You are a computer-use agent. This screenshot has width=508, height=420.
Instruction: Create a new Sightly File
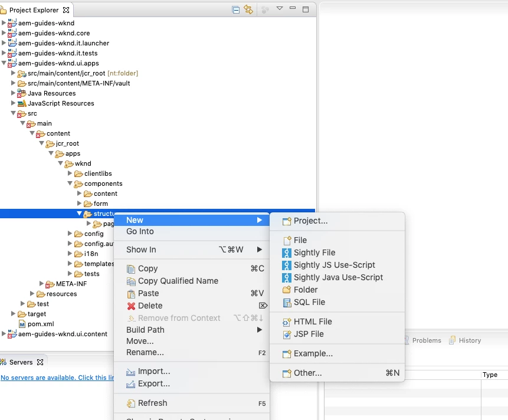click(337, 252)
